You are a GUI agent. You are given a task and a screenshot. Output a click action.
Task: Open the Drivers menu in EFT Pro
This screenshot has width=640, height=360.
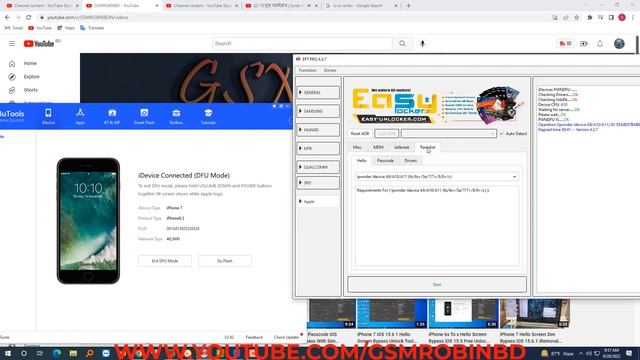click(330, 70)
